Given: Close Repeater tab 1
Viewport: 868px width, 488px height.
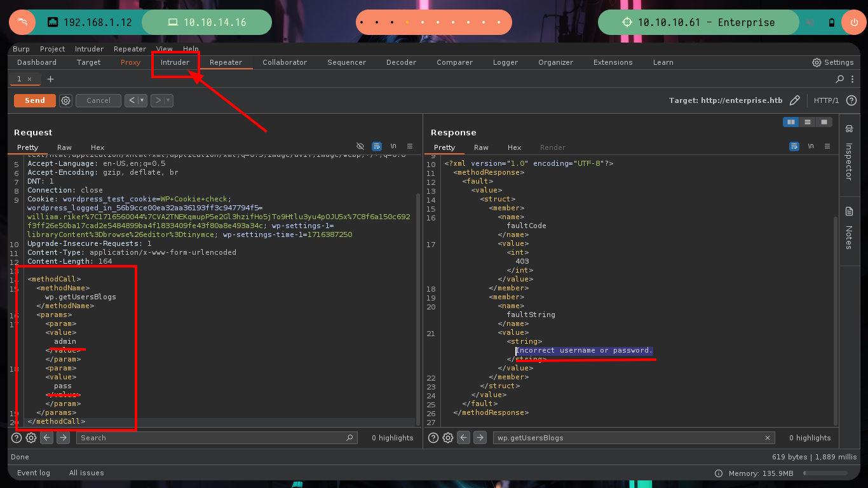Looking at the screenshot, I should click(x=29, y=79).
